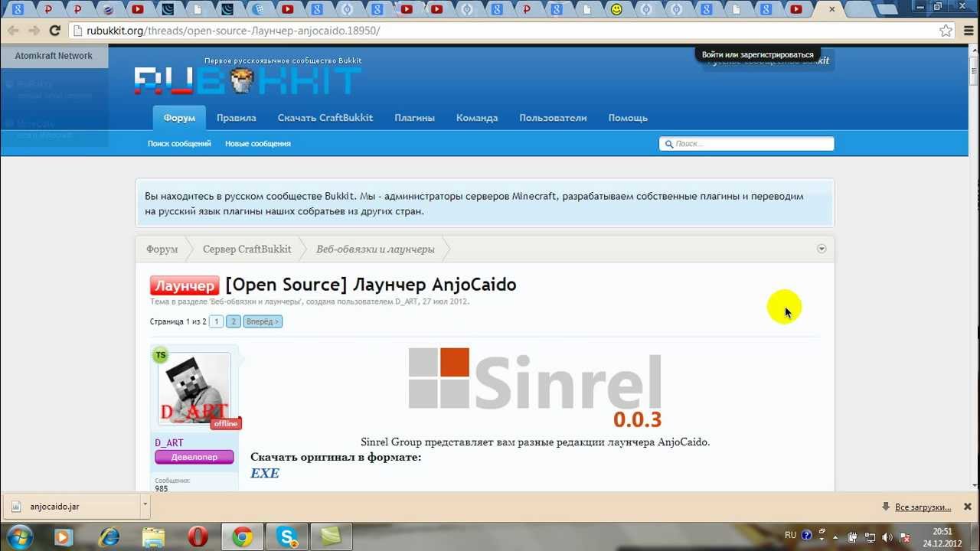Click the volume speaker tray icon

point(888,536)
